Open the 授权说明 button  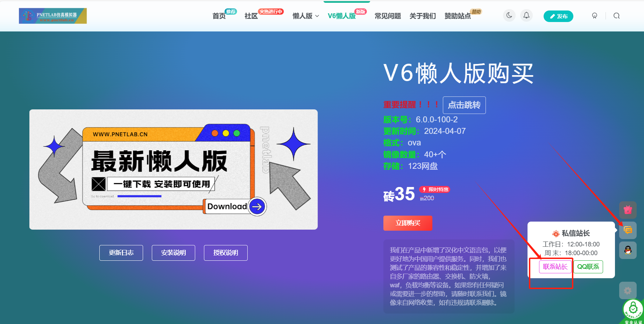coord(226,253)
